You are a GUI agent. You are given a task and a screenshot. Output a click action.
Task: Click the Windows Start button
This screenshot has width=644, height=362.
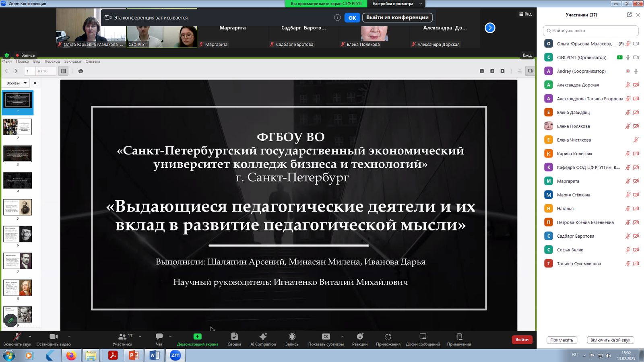(x=9, y=356)
